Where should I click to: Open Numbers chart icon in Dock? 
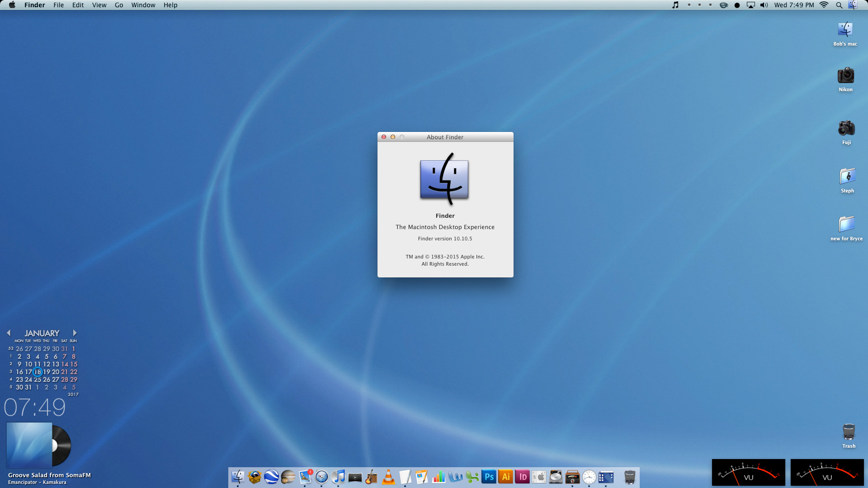pyautogui.click(x=439, y=477)
